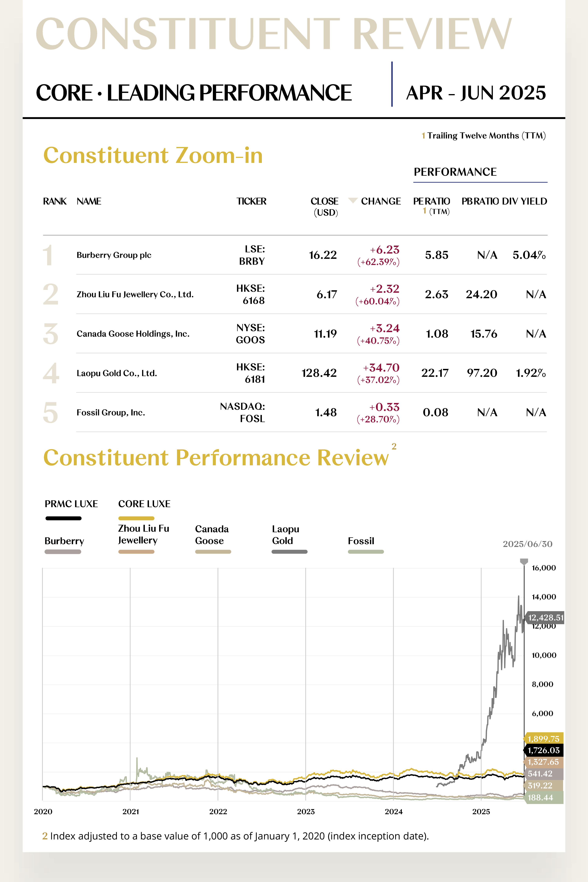Select the PE RATIO column header
The image size is (588, 882).
432,201
